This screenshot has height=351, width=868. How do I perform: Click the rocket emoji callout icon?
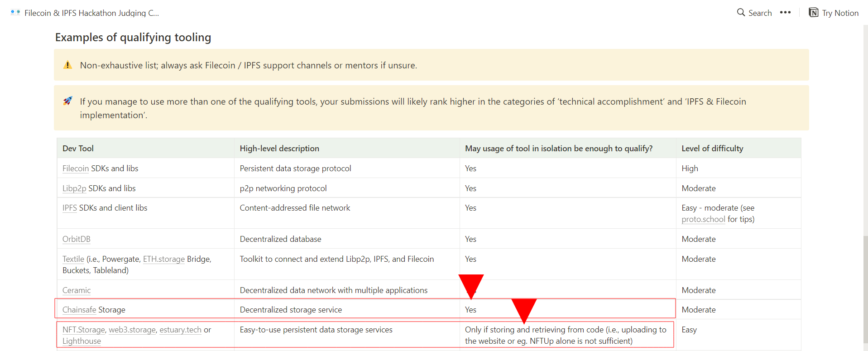(x=68, y=101)
